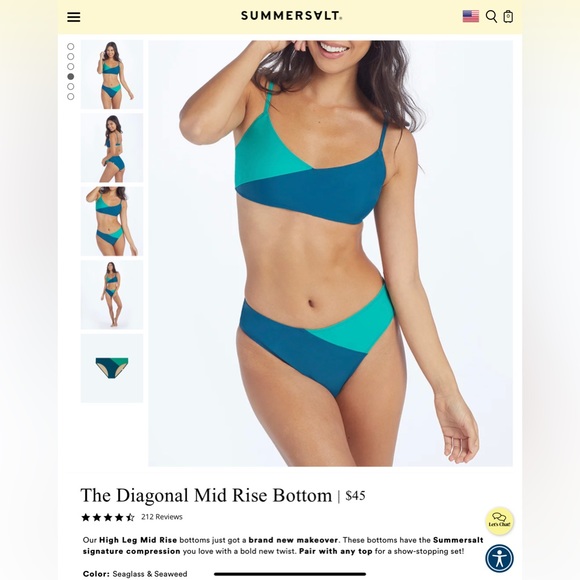Screen dimensions: 580x580
Task: Select the fifth image indicator dot
Action: (x=71, y=87)
